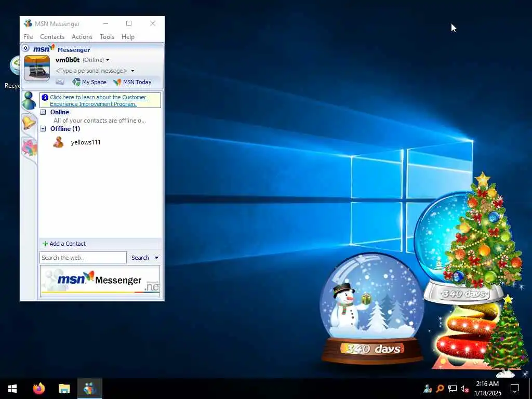Open My Space
Screen dimensions: 532x399
pos(89,82)
